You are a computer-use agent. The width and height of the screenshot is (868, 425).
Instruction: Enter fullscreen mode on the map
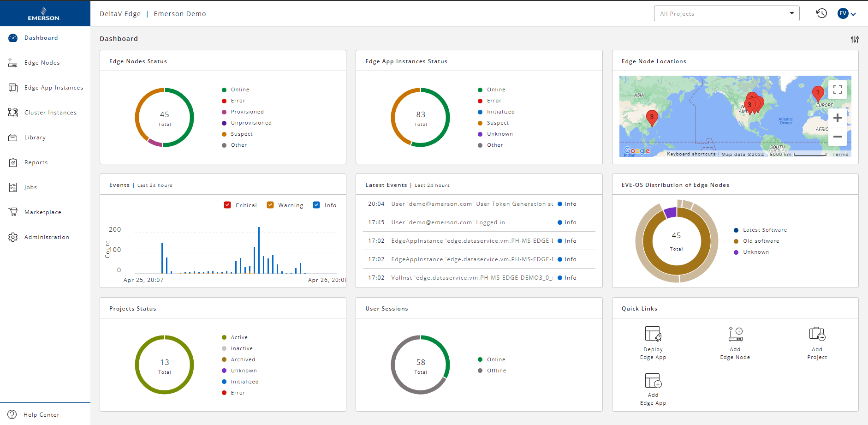pyautogui.click(x=838, y=90)
